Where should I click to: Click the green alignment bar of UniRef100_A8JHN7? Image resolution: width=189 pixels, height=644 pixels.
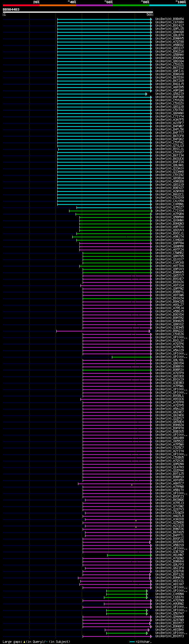coord(129,555)
